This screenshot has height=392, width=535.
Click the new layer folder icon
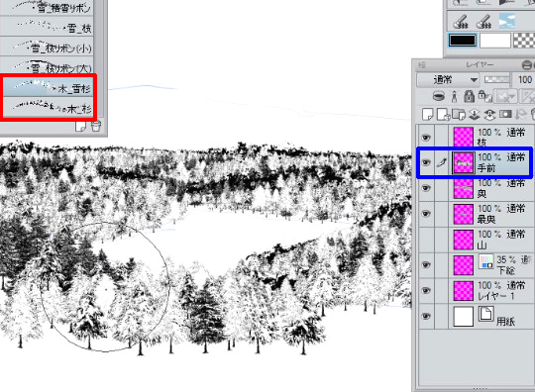coord(459,115)
